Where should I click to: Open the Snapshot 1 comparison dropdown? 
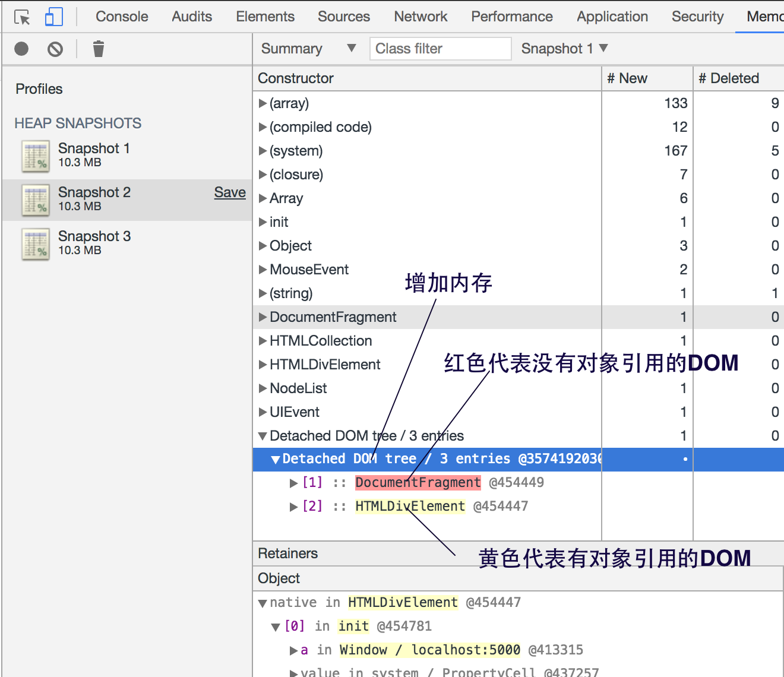point(565,49)
